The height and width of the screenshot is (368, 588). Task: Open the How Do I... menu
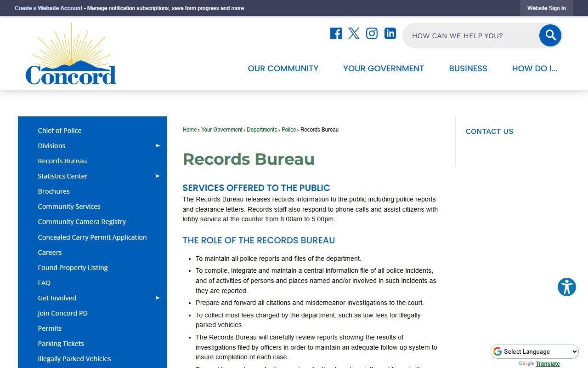pos(535,69)
